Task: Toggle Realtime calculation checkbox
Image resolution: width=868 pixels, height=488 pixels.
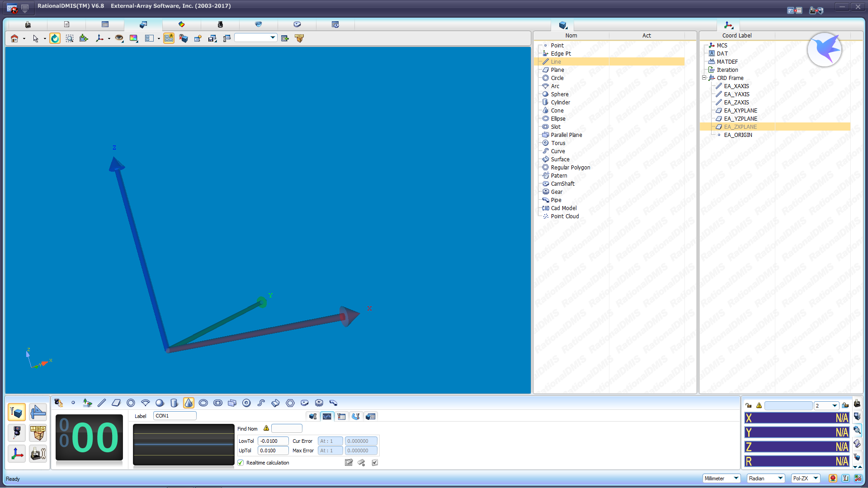Action: [241, 463]
